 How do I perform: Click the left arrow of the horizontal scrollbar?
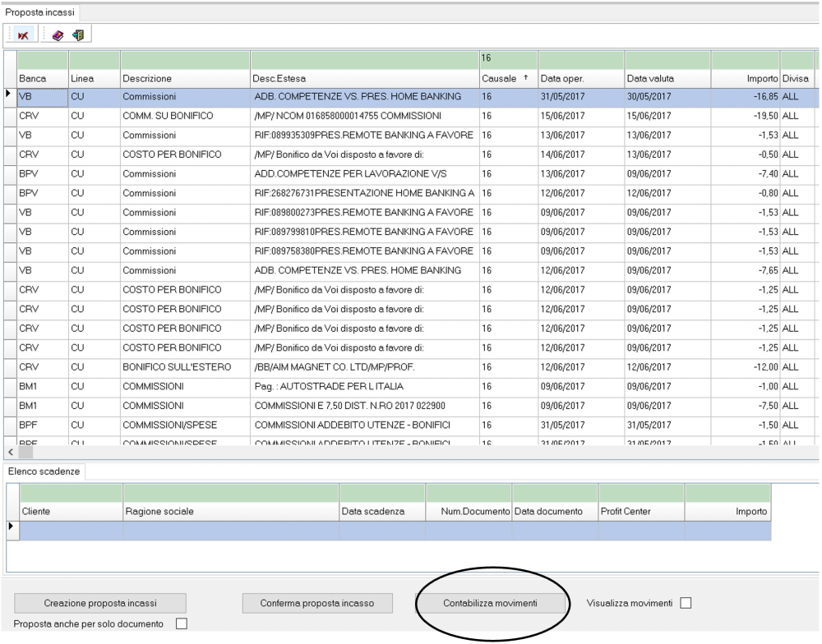coord(10,453)
